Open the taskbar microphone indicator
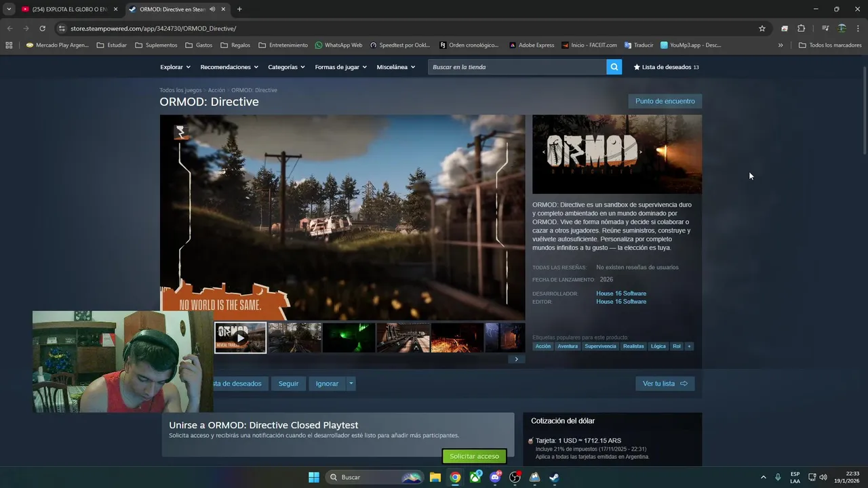Screen dimensions: 868x488 tap(778, 477)
